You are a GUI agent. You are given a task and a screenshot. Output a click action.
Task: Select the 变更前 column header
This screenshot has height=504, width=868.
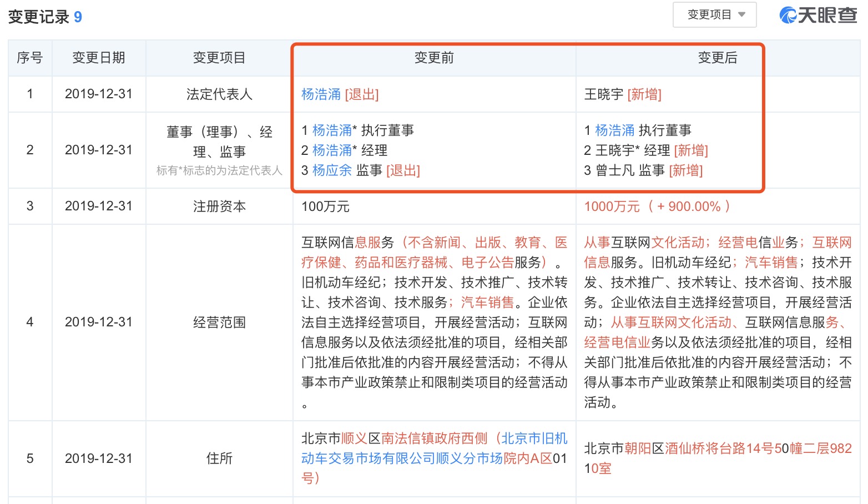[x=434, y=58]
